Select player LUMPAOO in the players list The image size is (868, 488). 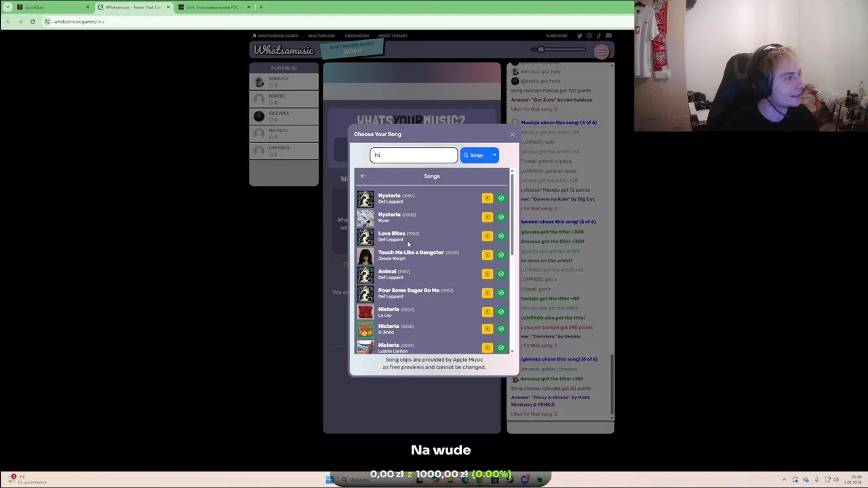(x=283, y=150)
